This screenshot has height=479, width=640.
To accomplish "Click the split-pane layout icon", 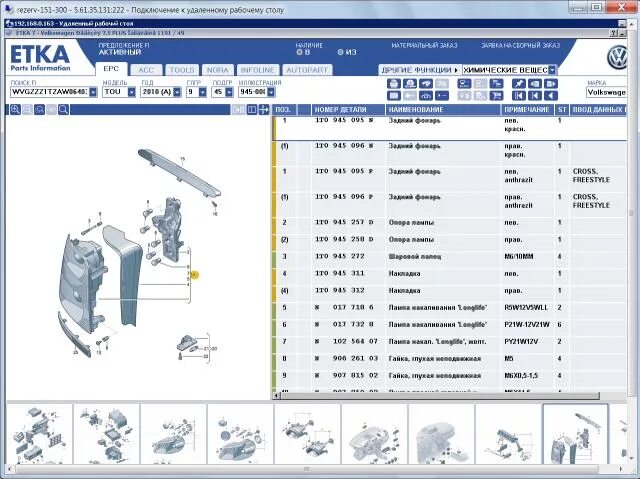I will tap(252, 109).
